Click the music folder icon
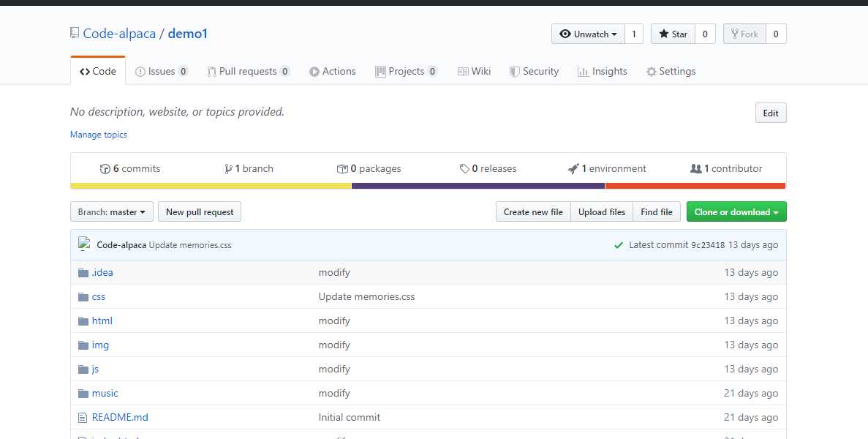Viewport: 868px width, 439px height. tap(83, 394)
